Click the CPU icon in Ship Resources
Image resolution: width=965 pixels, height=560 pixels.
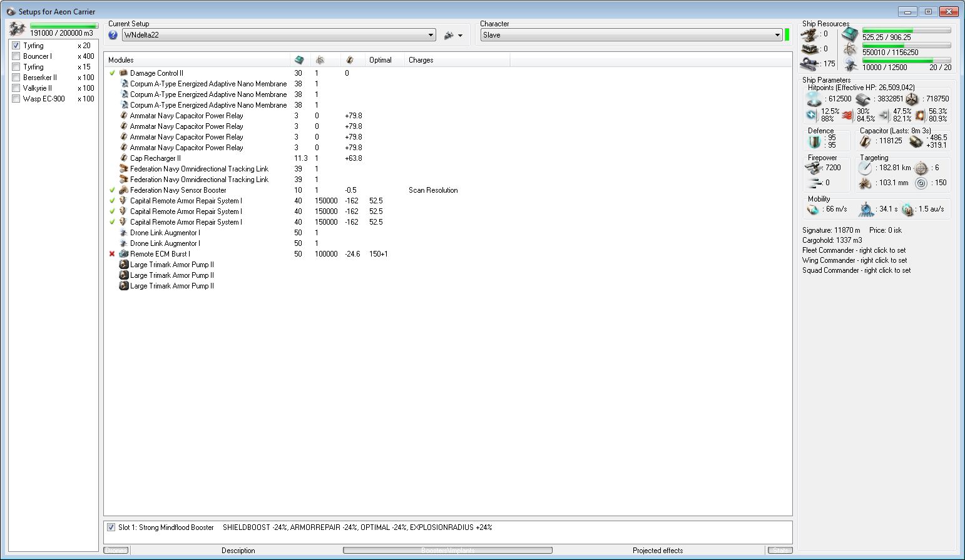pyautogui.click(x=850, y=34)
